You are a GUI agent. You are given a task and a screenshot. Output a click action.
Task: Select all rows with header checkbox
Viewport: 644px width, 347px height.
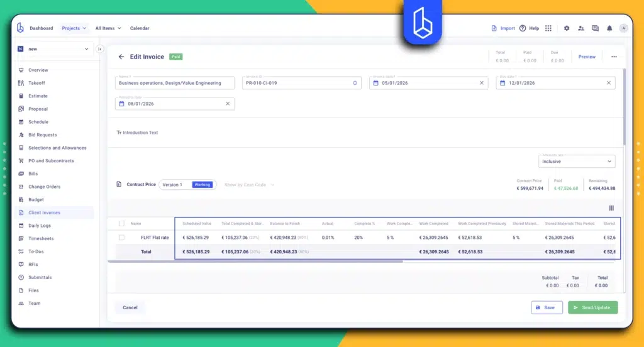[121, 223]
